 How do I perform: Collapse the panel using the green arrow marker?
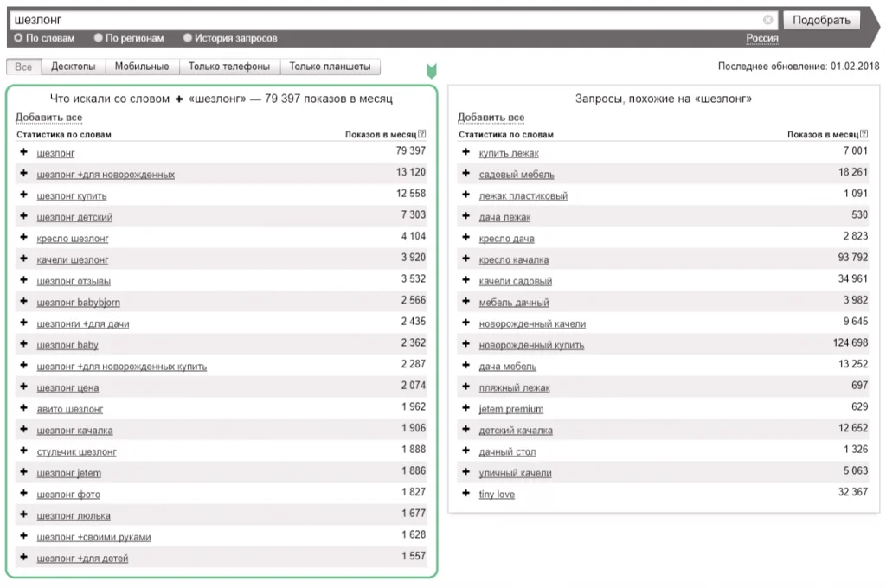point(432,71)
